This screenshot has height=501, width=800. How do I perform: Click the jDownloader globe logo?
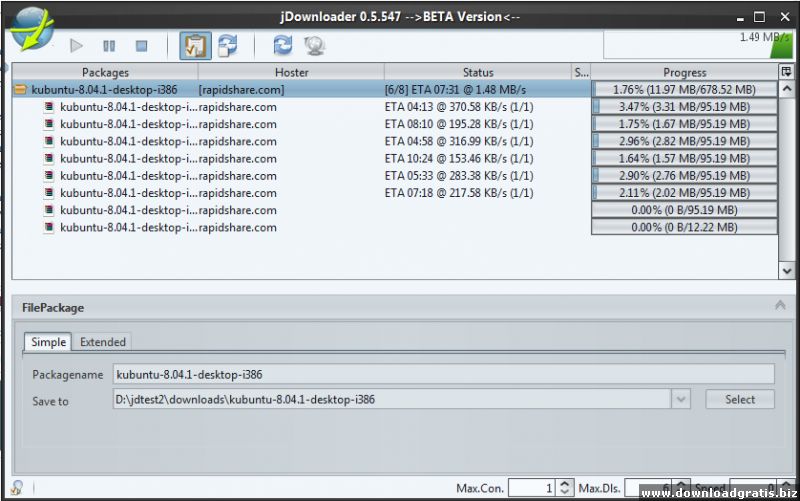[x=32, y=29]
